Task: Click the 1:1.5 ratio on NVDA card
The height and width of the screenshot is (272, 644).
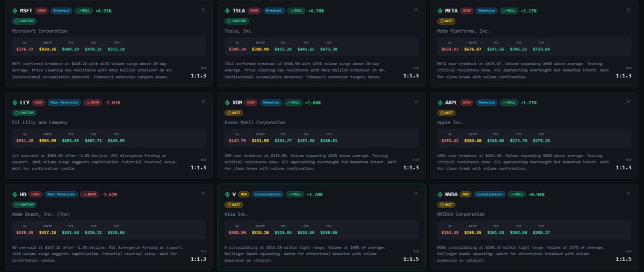Action: point(624,259)
